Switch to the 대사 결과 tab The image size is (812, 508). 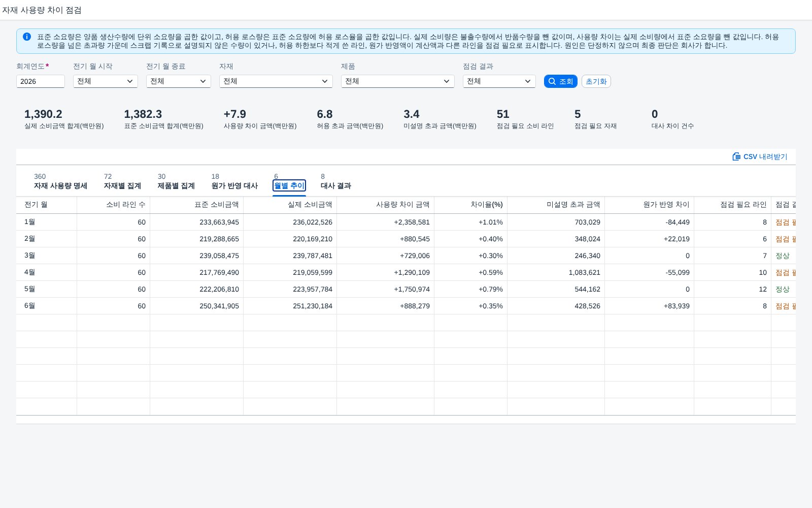tap(336, 186)
